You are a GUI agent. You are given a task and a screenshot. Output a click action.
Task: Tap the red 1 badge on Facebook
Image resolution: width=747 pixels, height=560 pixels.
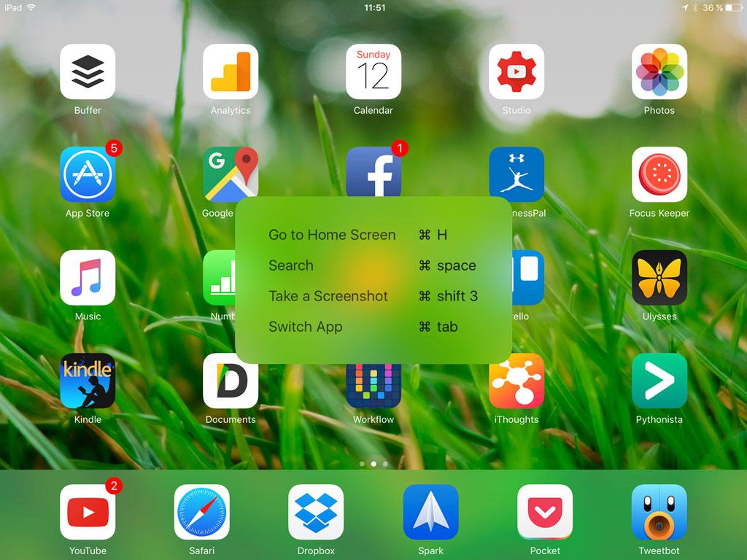pyautogui.click(x=400, y=148)
